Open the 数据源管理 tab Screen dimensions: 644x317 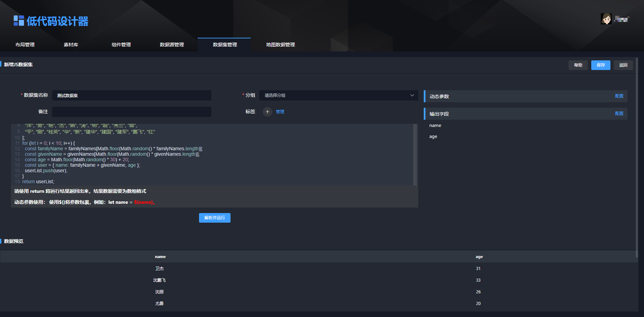click(172, 45)
